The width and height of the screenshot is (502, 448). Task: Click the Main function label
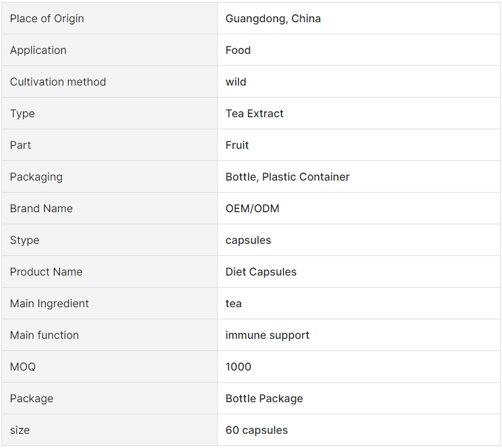44,335
